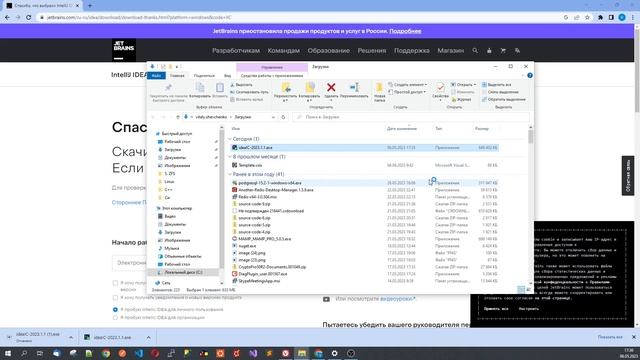Image resolution: width=640 pixels, height=360 pixels.
Task: Open Settings gear icon on taskbar
Action: click(334, 353)
